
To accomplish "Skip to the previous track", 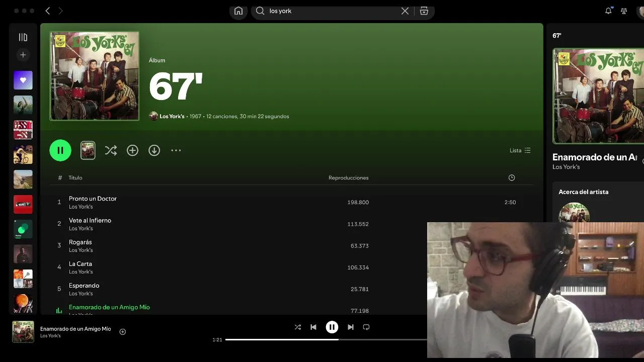I will 313,327.
